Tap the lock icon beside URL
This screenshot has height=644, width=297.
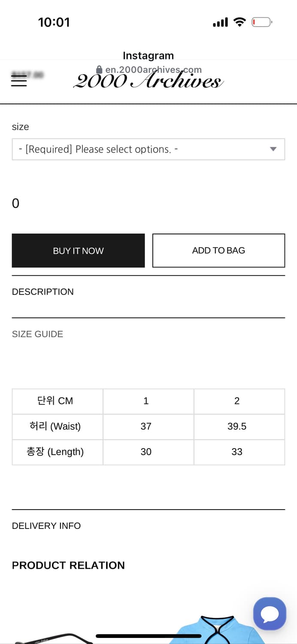(100, 70)
